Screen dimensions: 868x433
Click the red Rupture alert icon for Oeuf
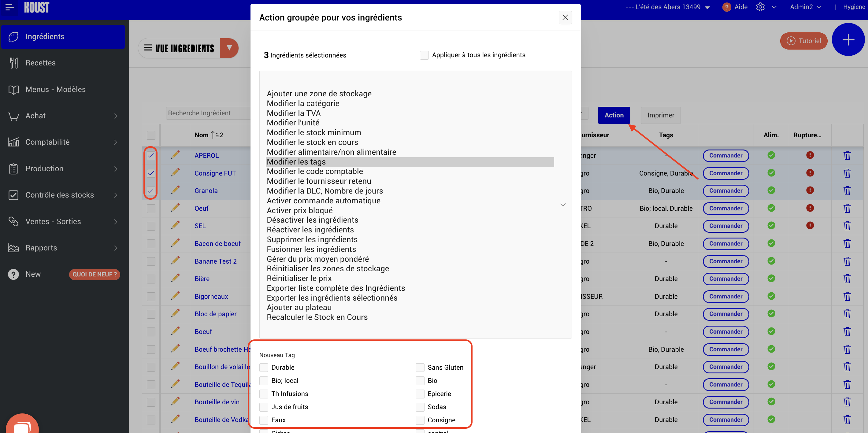[x=810, y=208]
